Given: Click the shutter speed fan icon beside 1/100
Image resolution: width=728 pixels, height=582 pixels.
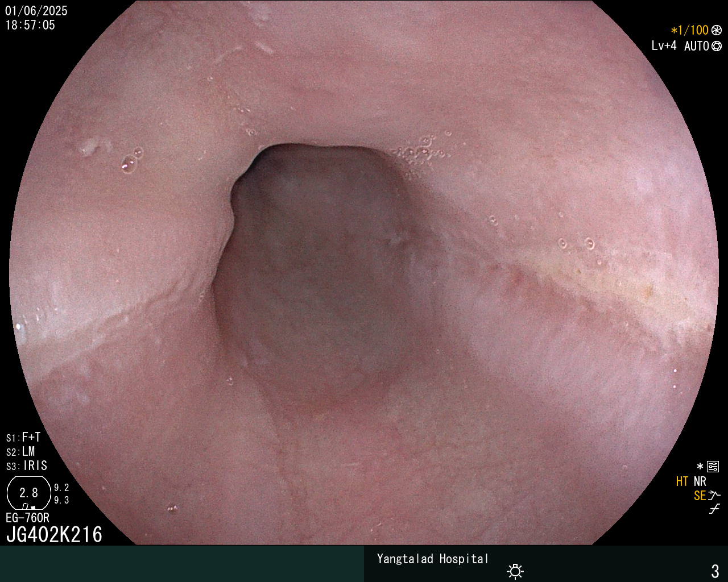Looking at the screenshot, I should pyautogui.click(x=717, y=31).
